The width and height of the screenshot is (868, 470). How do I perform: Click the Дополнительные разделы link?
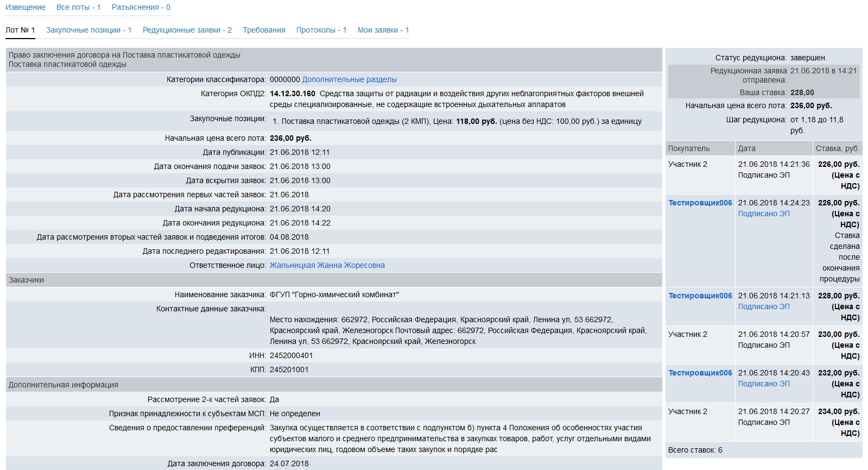click(x=349, y=79)
